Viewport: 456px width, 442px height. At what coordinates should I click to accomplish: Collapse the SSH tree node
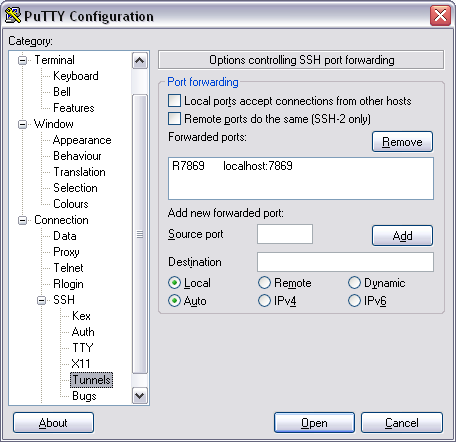click(x=41, y=300)
